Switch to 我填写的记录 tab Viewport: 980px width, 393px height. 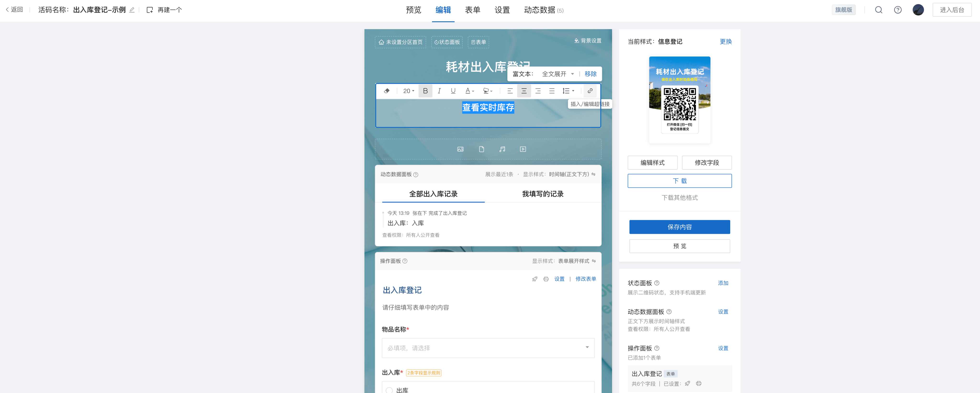542,194
